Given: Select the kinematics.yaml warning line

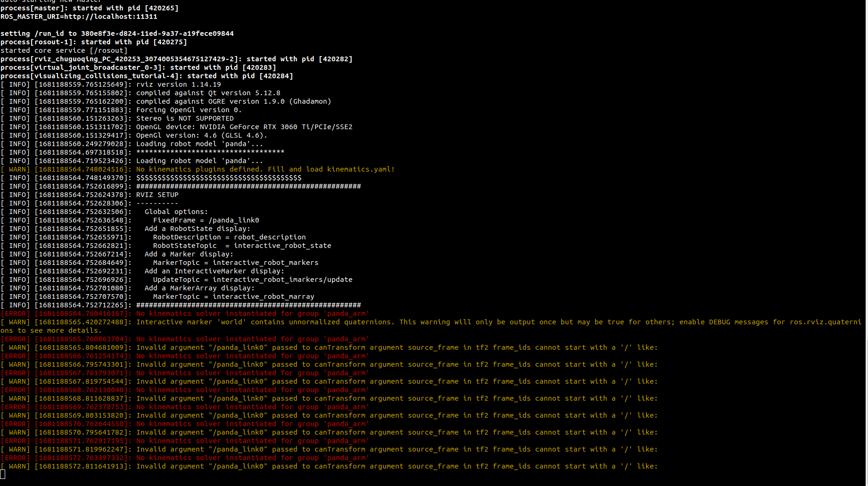Looking at the screenshot, I should pos(264,169).
